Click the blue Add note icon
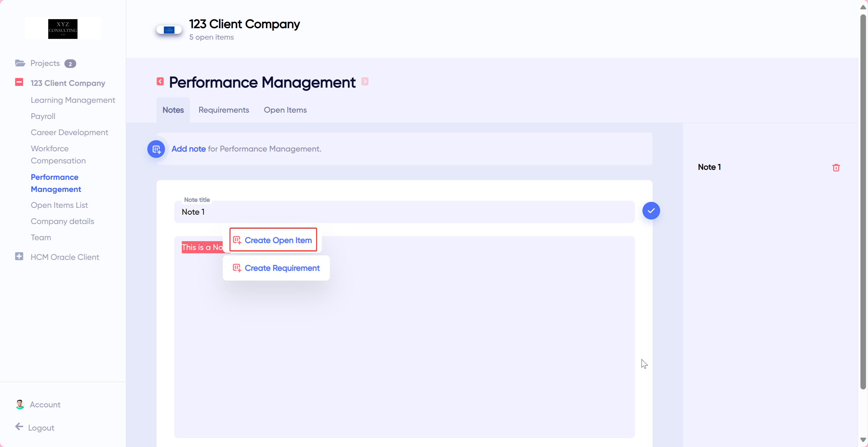 156,149
